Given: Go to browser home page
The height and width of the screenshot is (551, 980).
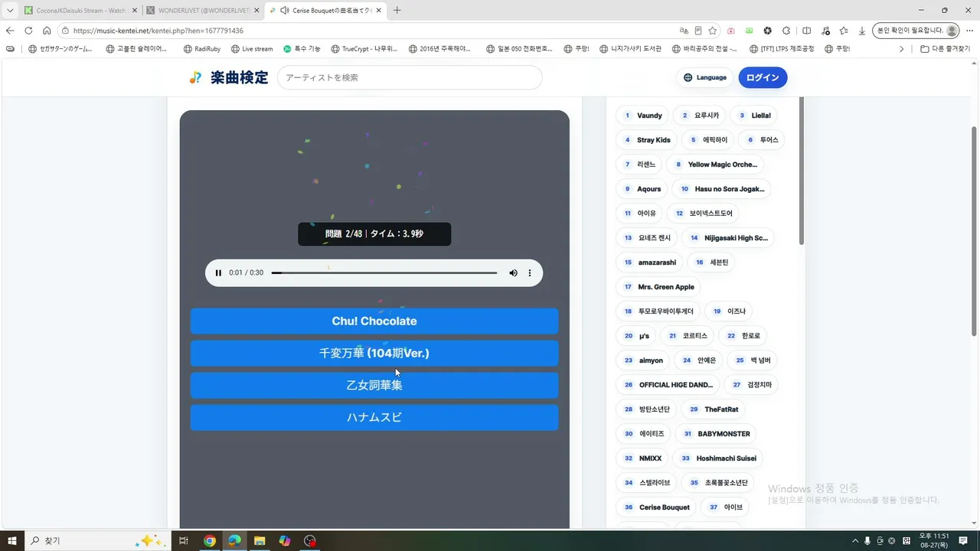Looking at the screenshot, I should click(x=47, y=31).
